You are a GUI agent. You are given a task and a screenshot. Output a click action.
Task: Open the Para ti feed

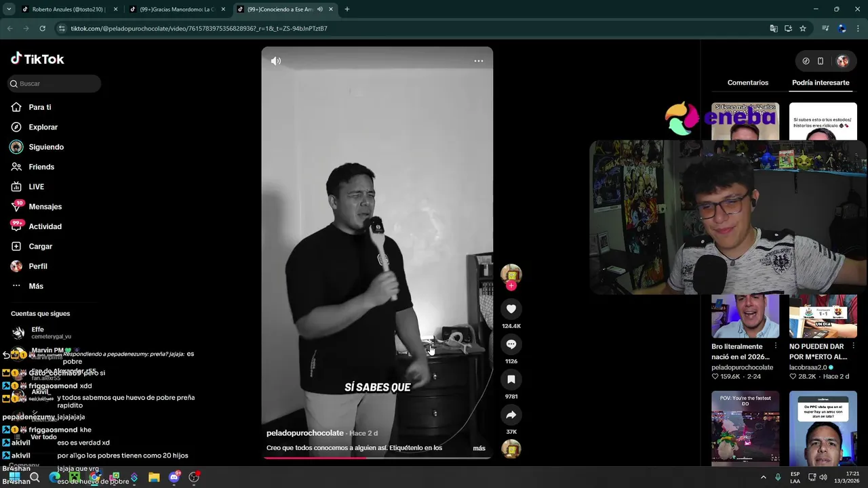click(39, 107)
